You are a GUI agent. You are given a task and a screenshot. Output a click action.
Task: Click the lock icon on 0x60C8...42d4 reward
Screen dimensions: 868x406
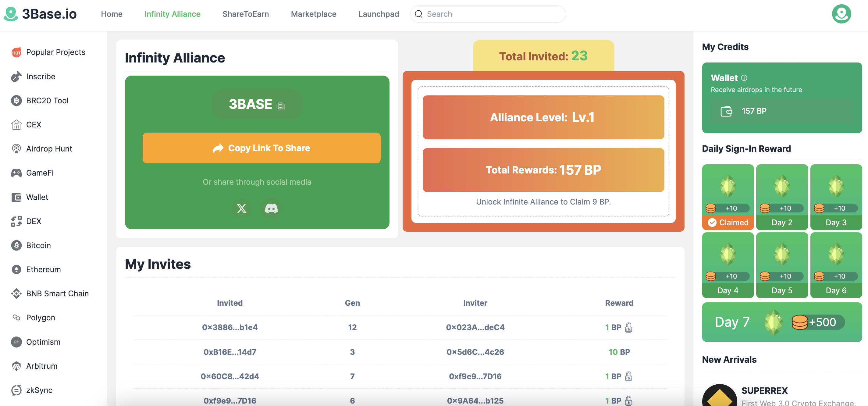[628, 376]
